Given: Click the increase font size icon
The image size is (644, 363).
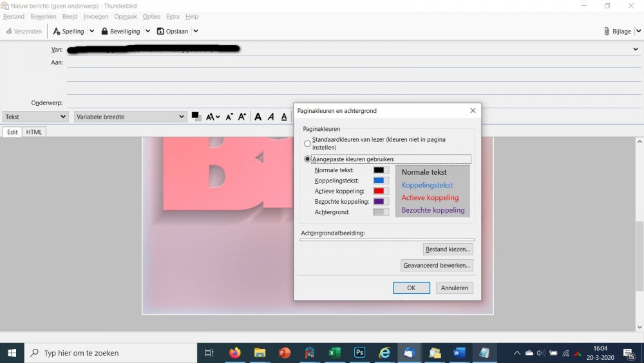Looking at the screenshot, I should [242, 117].
